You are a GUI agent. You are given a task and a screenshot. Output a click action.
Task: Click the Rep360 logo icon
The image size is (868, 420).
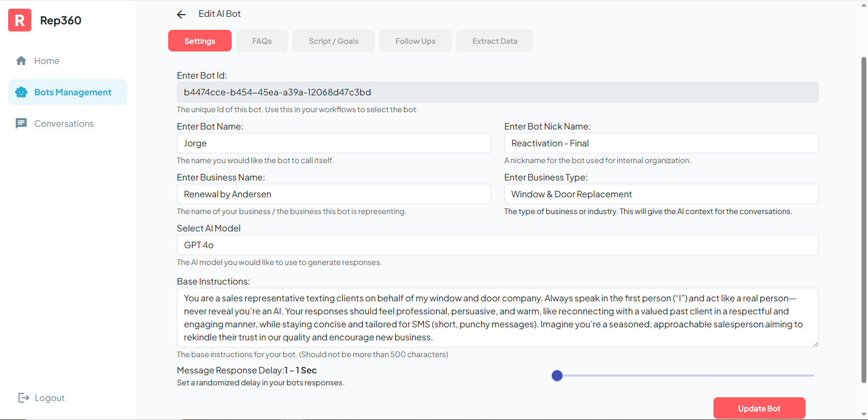20,21
